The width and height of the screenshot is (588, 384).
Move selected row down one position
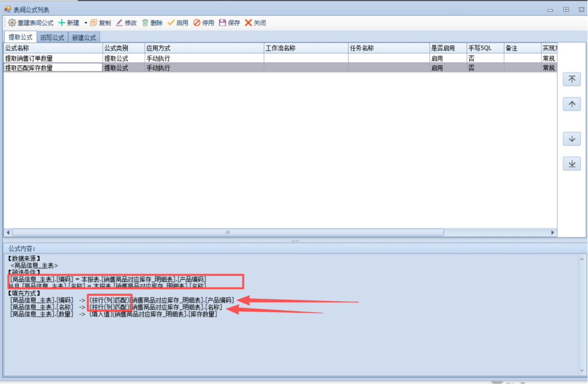[x=572, y=139]
